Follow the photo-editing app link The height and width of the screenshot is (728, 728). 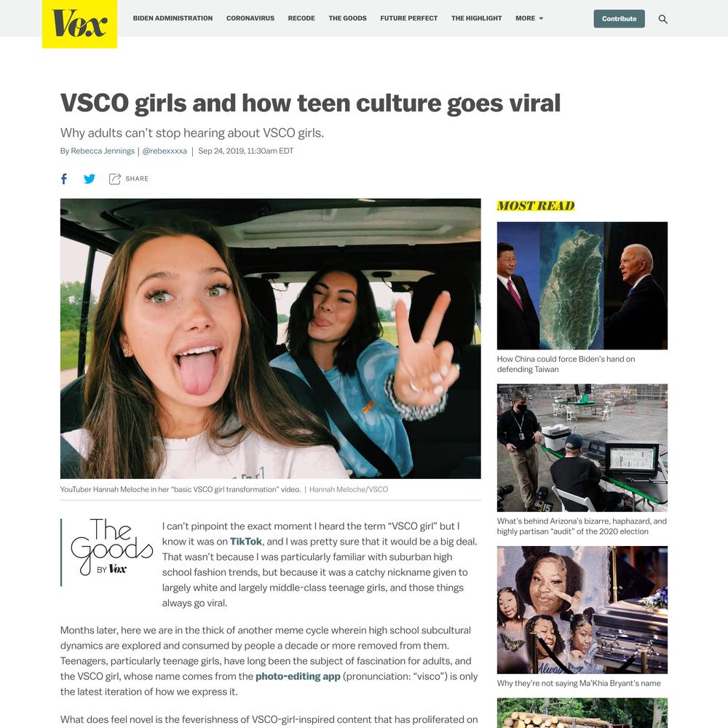298,676
